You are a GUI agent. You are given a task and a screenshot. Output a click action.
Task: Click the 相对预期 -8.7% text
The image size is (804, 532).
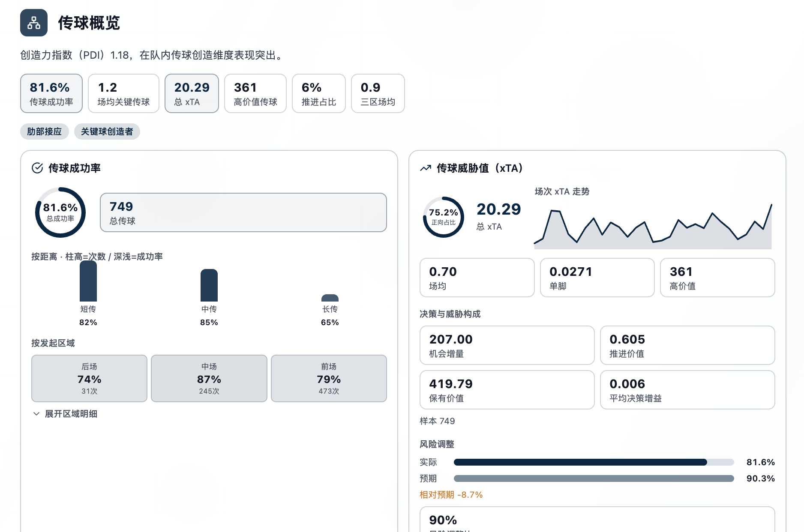(x=451, y=495)
